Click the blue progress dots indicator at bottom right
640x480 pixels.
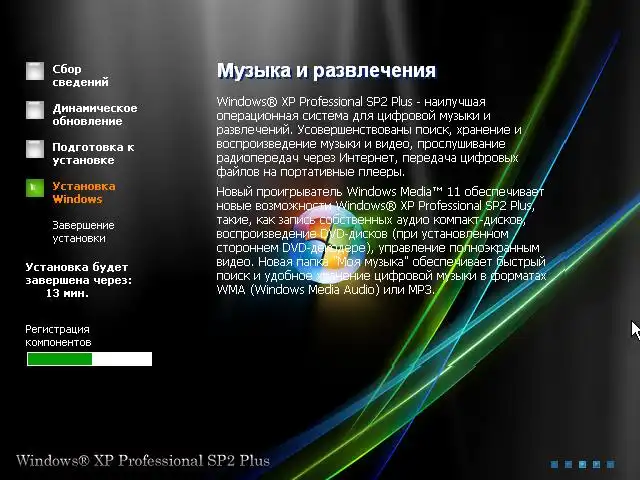click(582, 464)
